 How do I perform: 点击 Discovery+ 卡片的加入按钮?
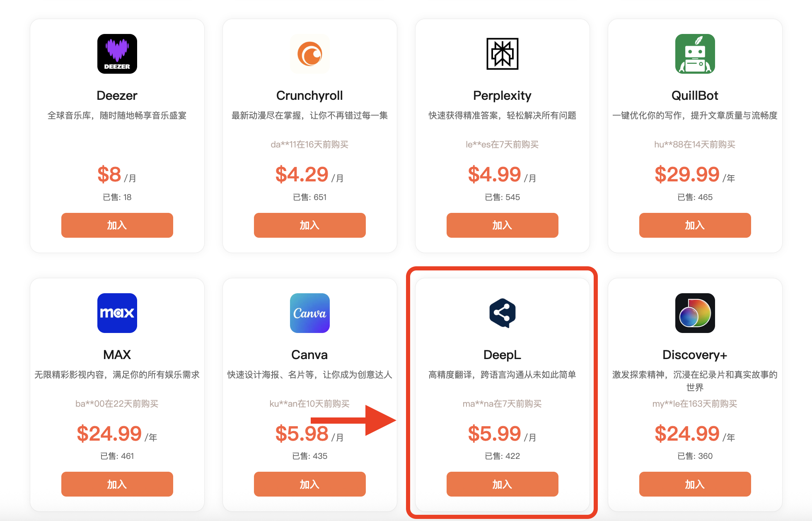695,484
